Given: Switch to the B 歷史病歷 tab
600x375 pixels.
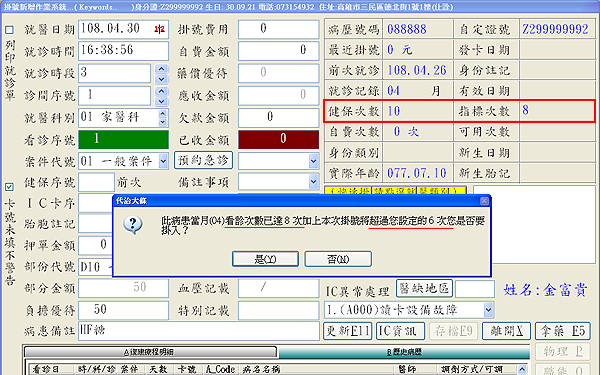Looking at the screenshot, I should click(x=404, y=352).
